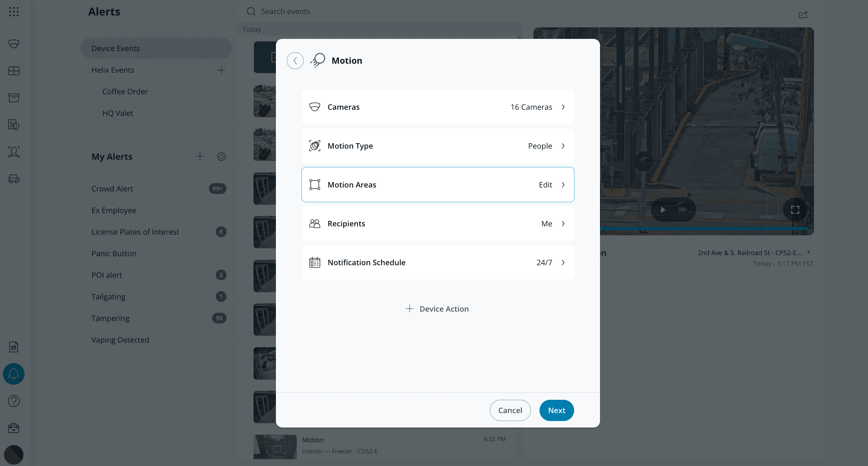Open face recognition from the sidebar
868x466 pixels.
pos(14,152)
